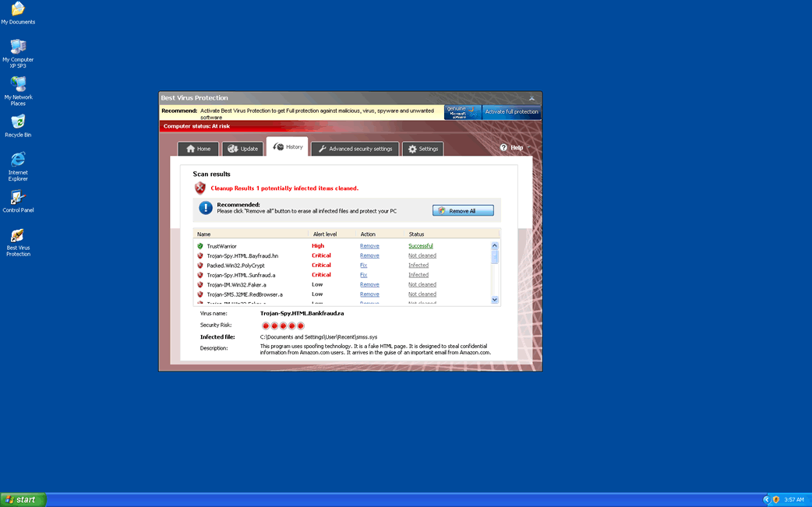
Task: Open the My Documents desktop icon
Action: (x=17, y=9)
